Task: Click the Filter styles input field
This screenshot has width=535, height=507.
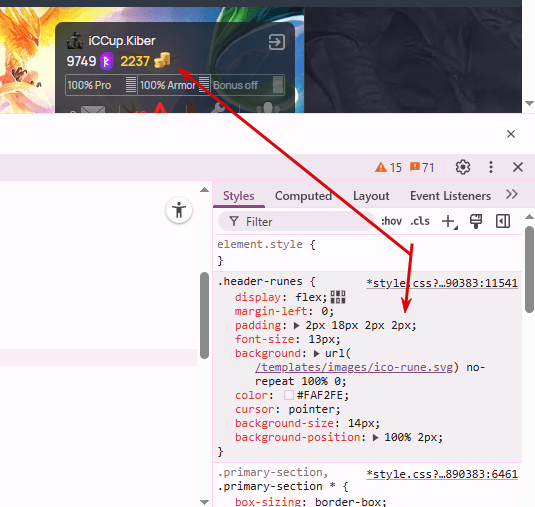Action: coord(296,222)
